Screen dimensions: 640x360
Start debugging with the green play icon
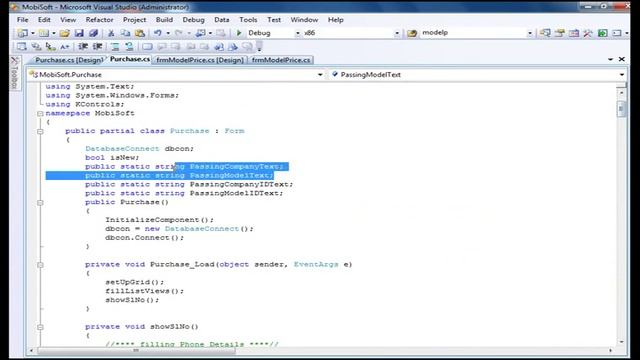pos(239,33)
